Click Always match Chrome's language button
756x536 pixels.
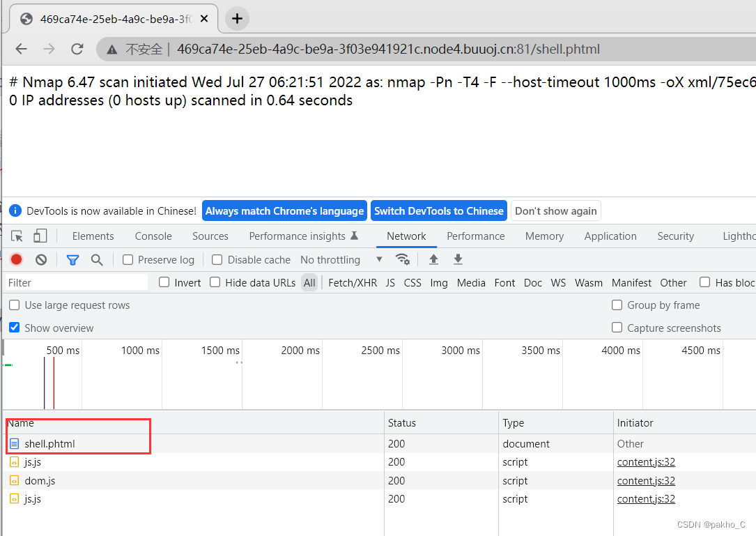[284, 210]
